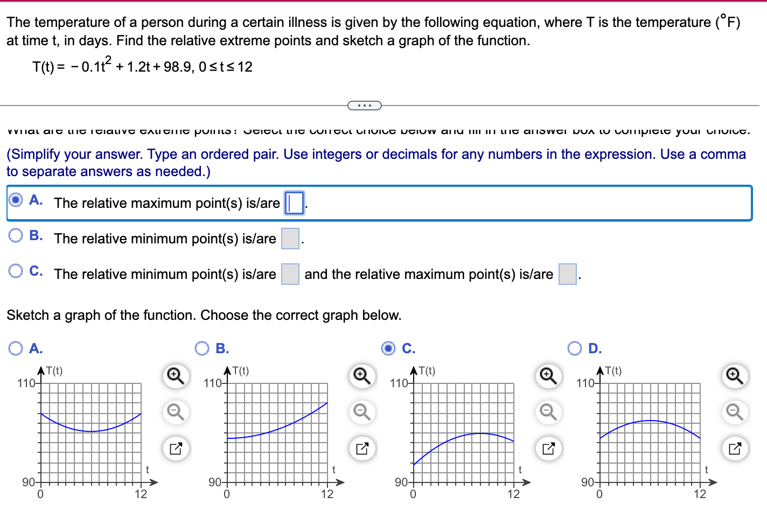767x532 pixels.
Task: Select choice A for relative maximum points
Action: pos(16,200)
